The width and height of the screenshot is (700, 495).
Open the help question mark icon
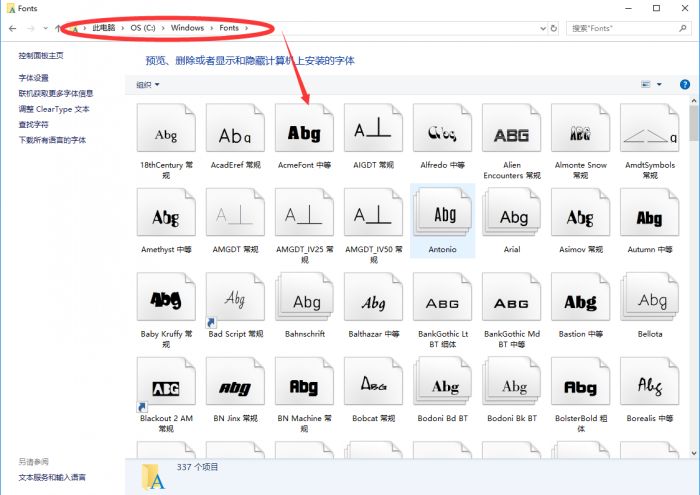pos(684,84)
